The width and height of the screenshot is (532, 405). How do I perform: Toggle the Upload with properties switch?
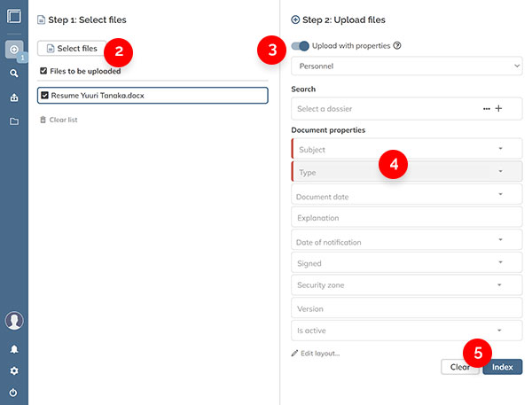click(301, 45)
